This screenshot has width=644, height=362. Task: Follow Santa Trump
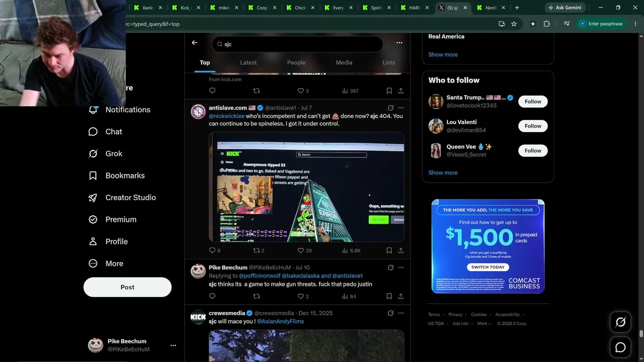point(533,102)
